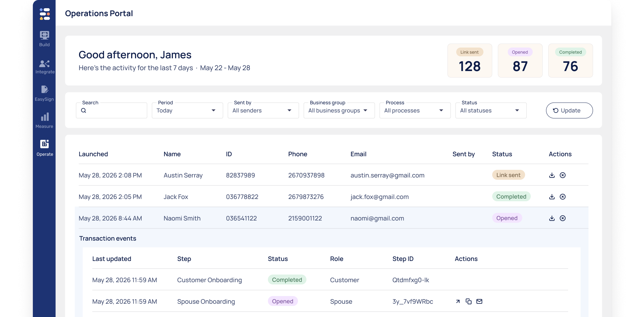Click the Transaction events heading
Viewport: 644px width, 317px height.
pos(108,238)
